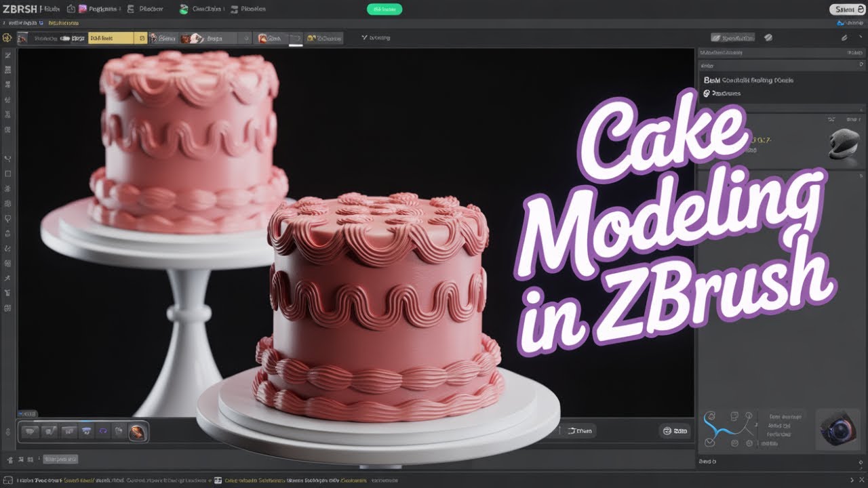Screen dimensions: 868x488
Task: Click the blue-highlighted icon in bottom tool strip
Action: coord(86,431)
